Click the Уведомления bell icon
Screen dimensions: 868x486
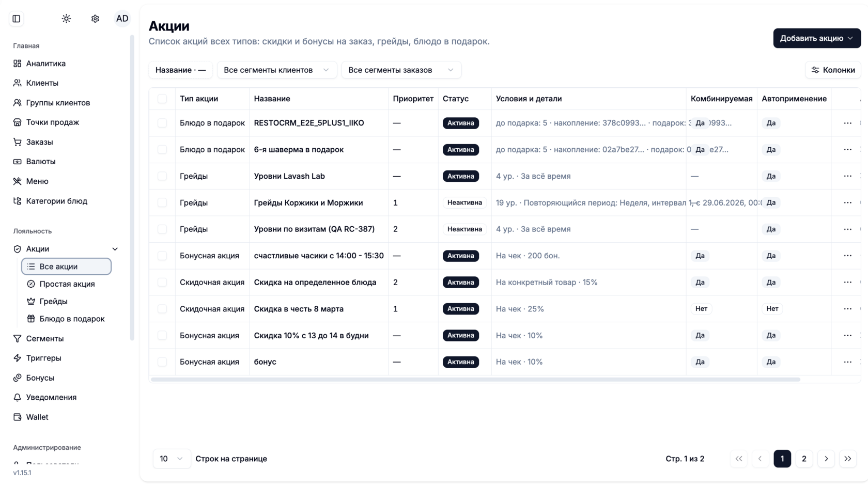coord(17,398)
